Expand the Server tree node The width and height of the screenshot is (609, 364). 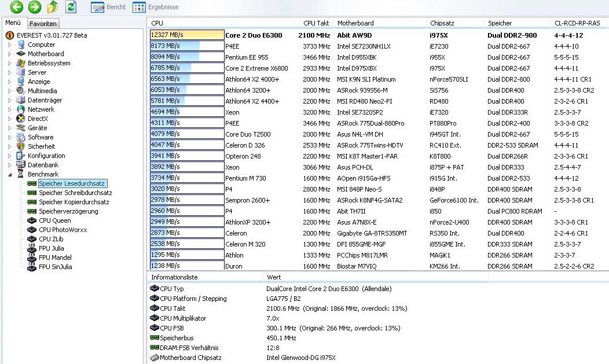[10, 72]
